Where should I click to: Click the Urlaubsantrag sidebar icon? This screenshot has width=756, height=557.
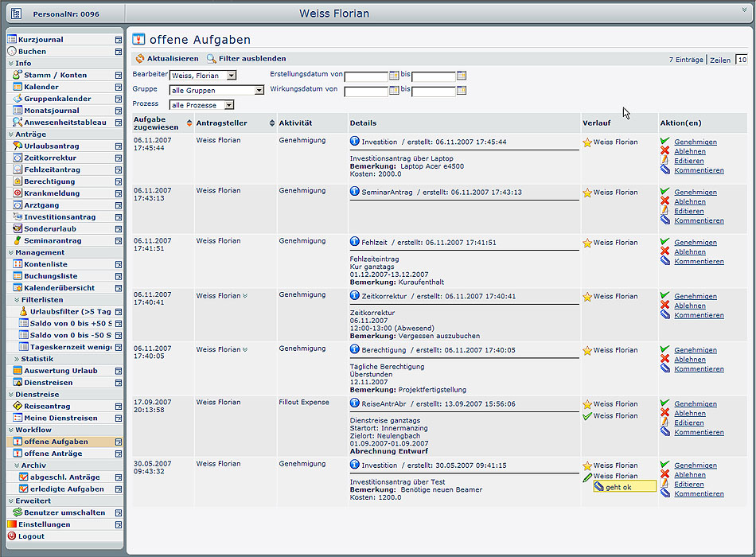18,146
